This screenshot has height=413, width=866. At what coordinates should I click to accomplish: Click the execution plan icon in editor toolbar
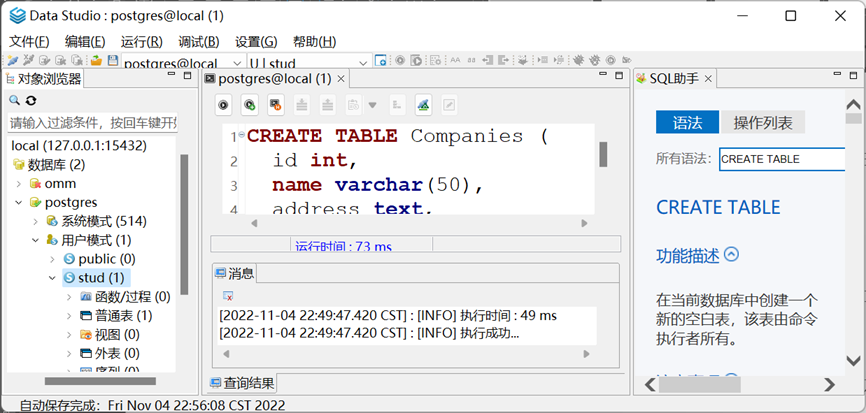[397, 104]
